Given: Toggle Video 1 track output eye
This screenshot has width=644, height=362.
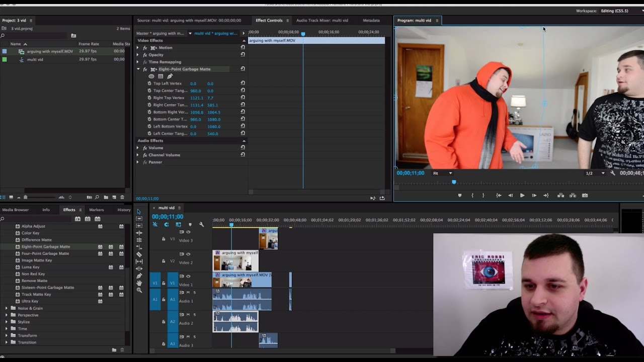Looking at the screenshot, I should pyautogui.click(x=188, y=276).
